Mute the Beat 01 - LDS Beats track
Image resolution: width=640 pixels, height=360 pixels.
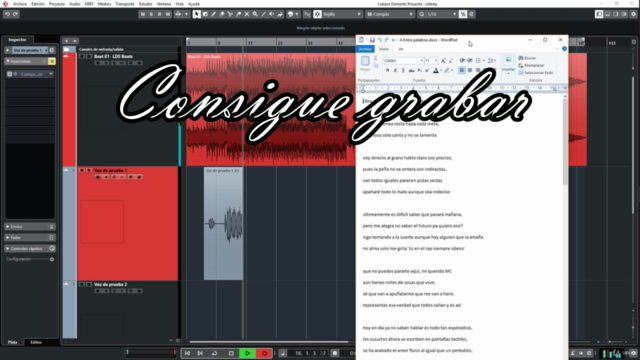82,56
